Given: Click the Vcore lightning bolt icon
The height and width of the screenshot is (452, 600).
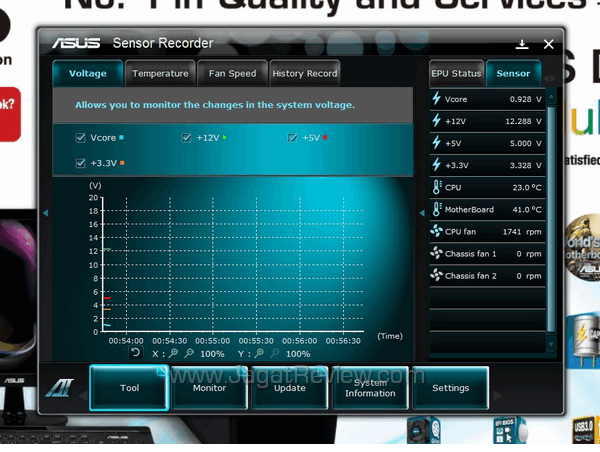Looking at the screenshot, I should (x=436, y=99).
